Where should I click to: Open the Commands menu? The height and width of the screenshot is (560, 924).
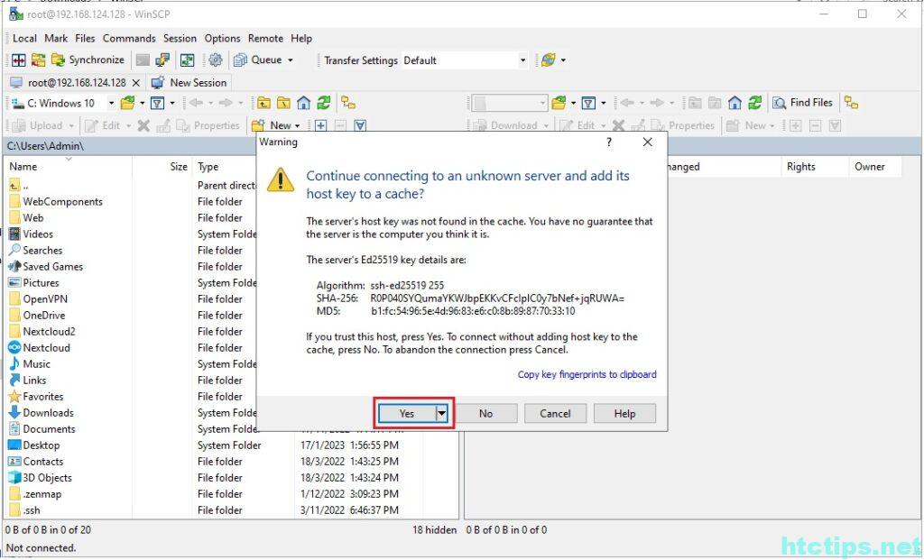coord(129,38)
